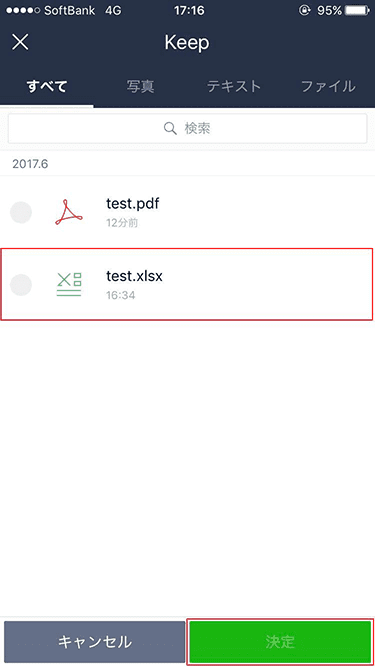The width and height of the screenshot is (375, 667).
Task: Tap the battery indicator in status bar
Action: (357, 11)
